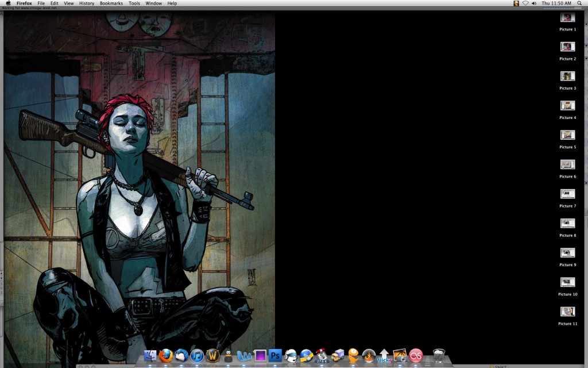The height and width of the screenshot is (368, 588).
Task: Start World of Warcraft from the Dock
Action: click(x=212, y=355)
